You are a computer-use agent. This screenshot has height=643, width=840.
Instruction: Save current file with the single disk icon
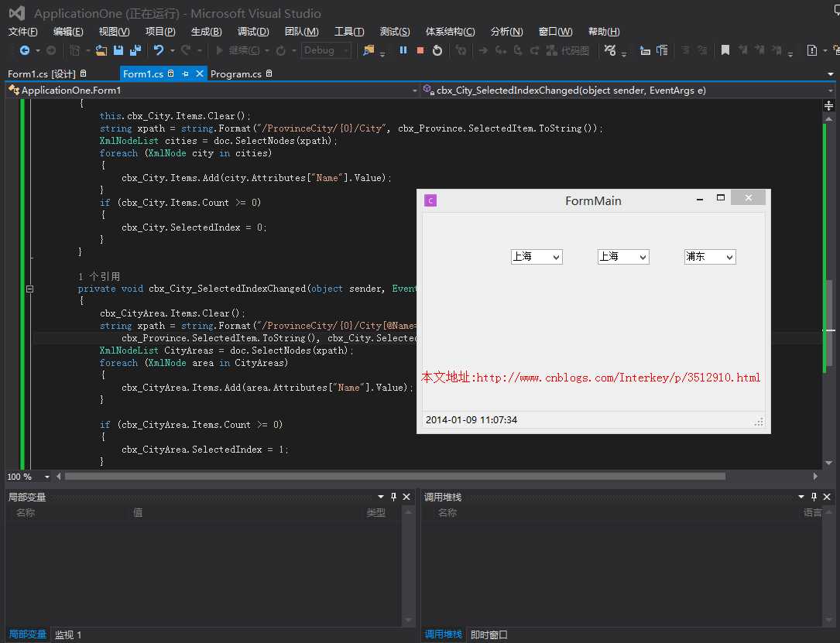(x=118, y=50)
